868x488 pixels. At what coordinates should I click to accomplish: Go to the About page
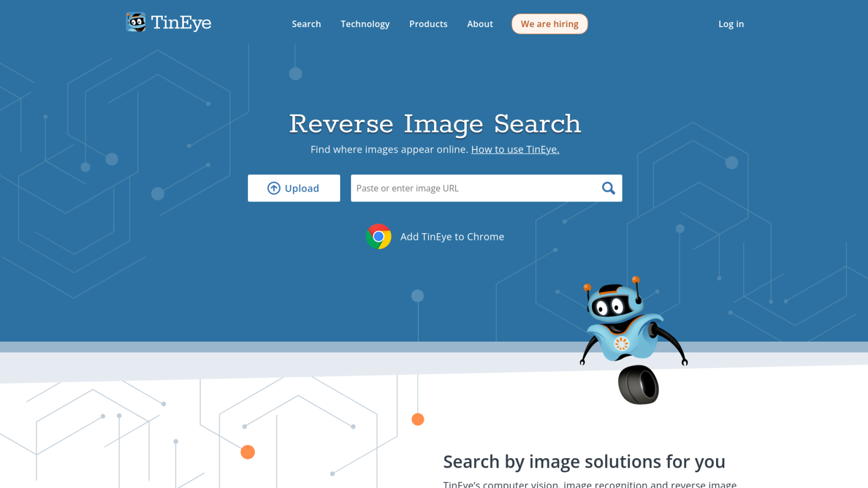point(480,24)
